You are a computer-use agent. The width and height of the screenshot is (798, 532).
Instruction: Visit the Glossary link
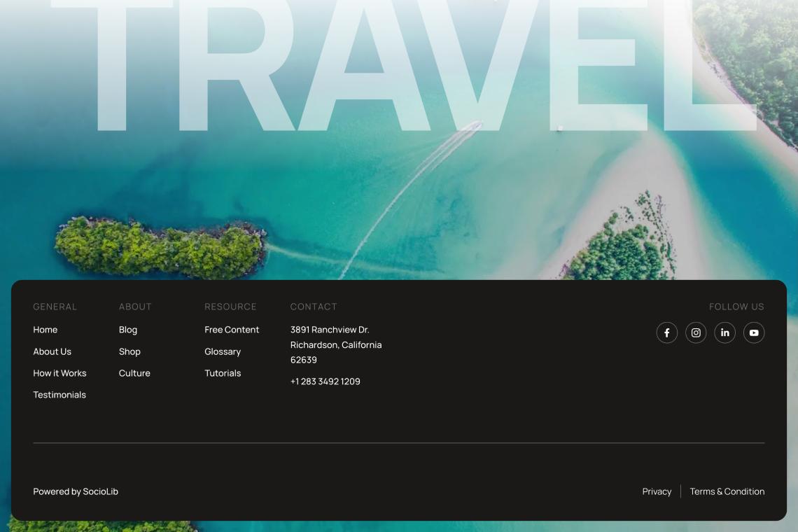(x=223, y=352)
